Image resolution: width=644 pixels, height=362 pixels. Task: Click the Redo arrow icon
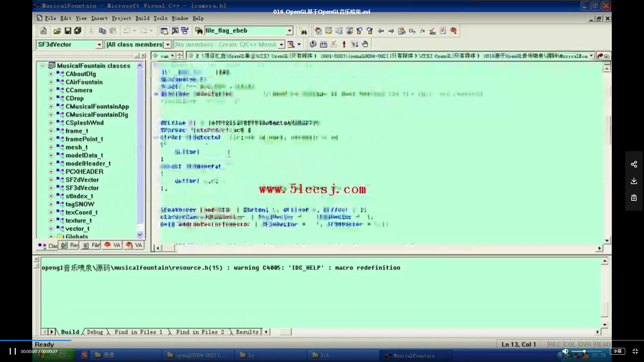[144, 31]
